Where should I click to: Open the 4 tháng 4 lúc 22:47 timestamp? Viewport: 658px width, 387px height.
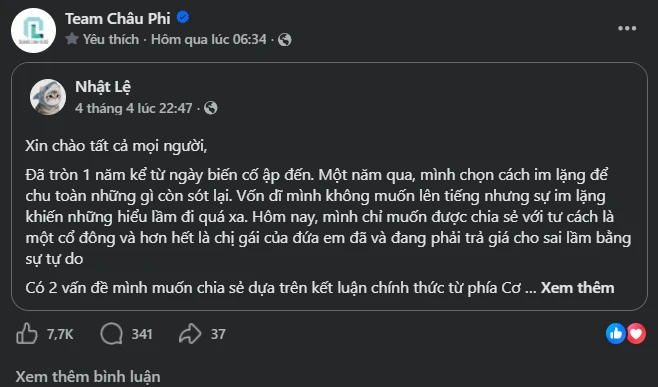pyautogui.click(x=133, y=108)
